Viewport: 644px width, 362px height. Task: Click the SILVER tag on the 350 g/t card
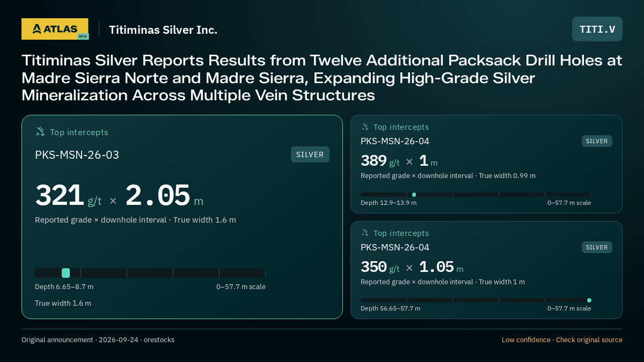click(x=597, y=247)
